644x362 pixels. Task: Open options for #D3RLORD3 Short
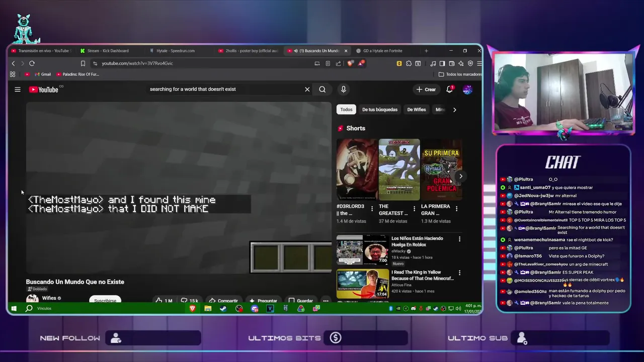pos(372,209)
